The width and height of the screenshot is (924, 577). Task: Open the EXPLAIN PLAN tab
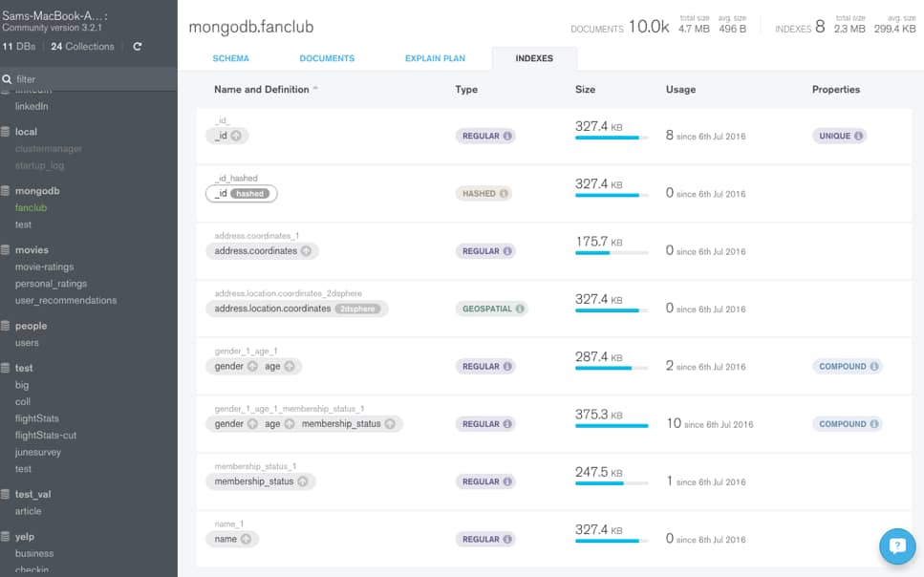[x=434, y=58]
